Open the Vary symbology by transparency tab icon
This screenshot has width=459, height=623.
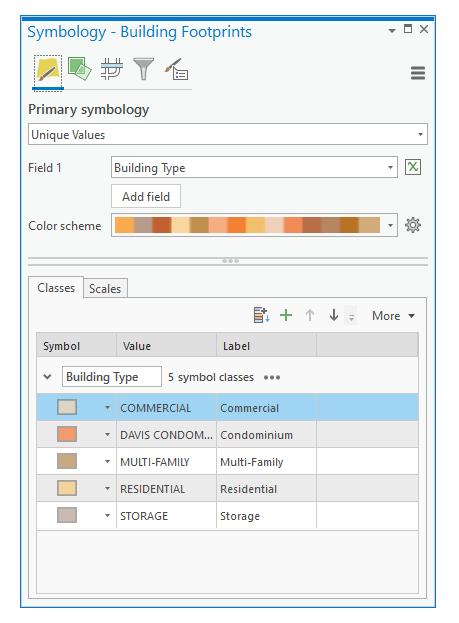[x=79, y=69]
